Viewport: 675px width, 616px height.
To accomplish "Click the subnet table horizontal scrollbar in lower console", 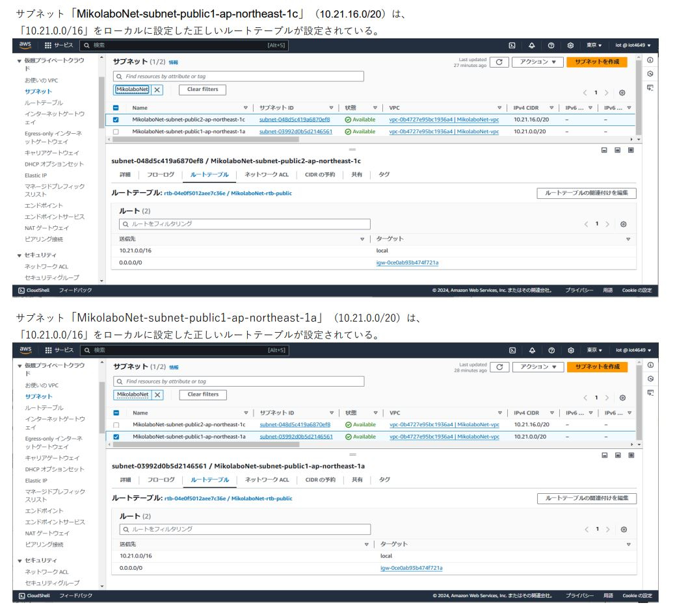I will [x=206, y=444].
